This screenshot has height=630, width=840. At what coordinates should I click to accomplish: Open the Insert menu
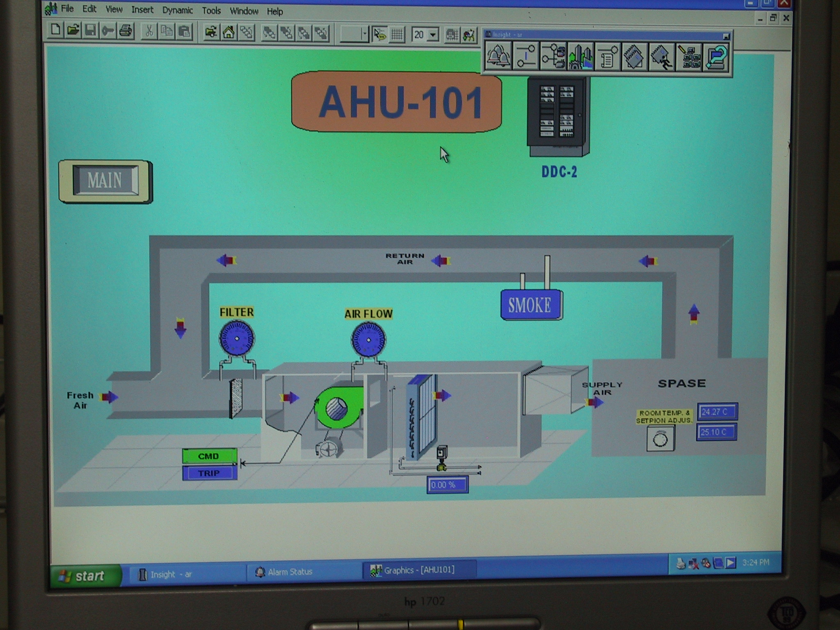[142, 10]
